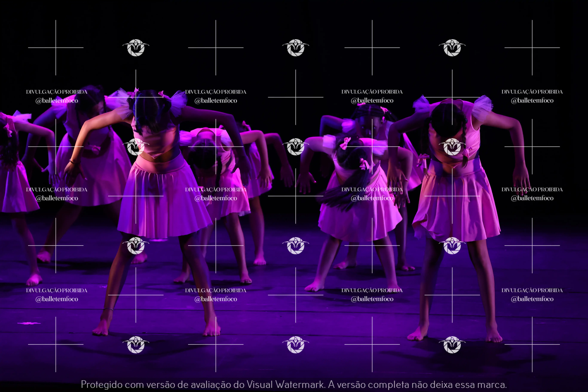Click the top-left crosshair watermark center
The width and height of the screenshot is (588, 392).
coord(56,47)
